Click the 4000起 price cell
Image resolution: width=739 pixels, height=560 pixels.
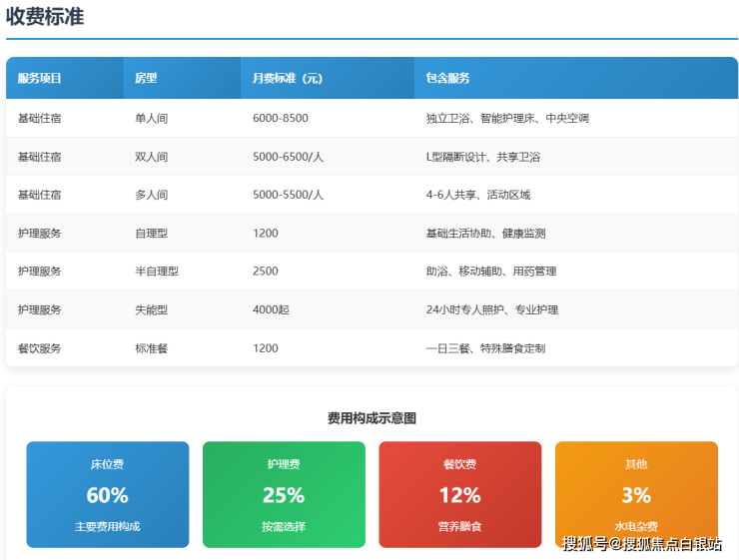pyautogui.click(x=271, y=310)
